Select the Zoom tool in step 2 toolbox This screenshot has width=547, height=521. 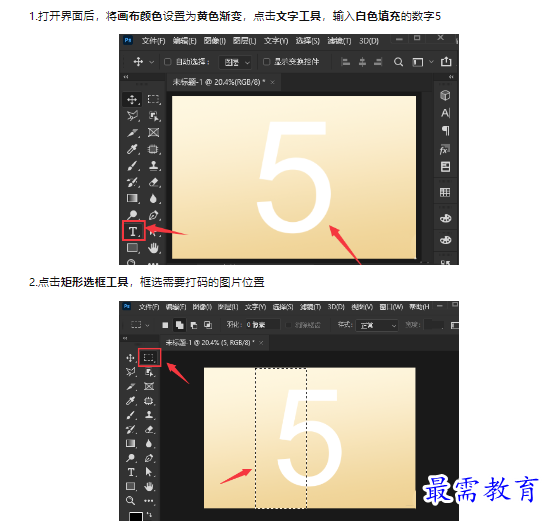point(130,501)
